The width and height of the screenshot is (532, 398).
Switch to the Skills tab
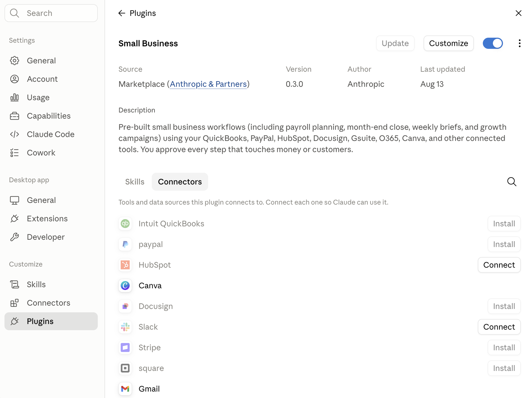(x=135, y=182)
